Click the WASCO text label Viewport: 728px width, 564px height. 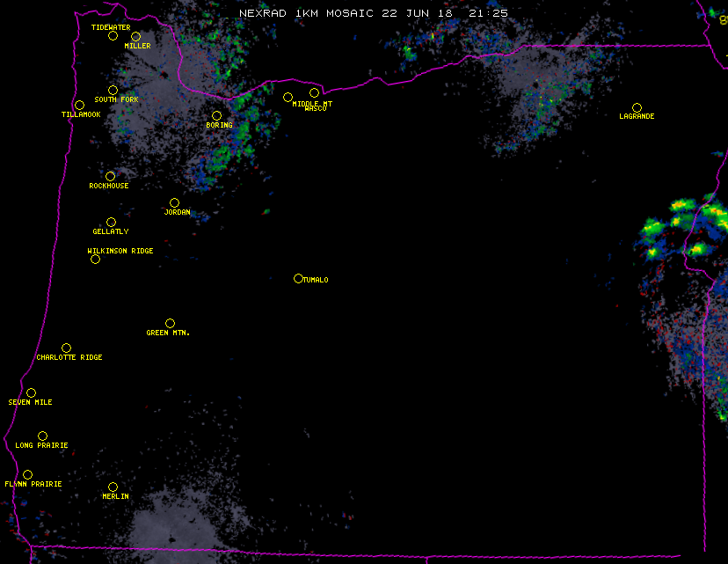coord(315,109)
